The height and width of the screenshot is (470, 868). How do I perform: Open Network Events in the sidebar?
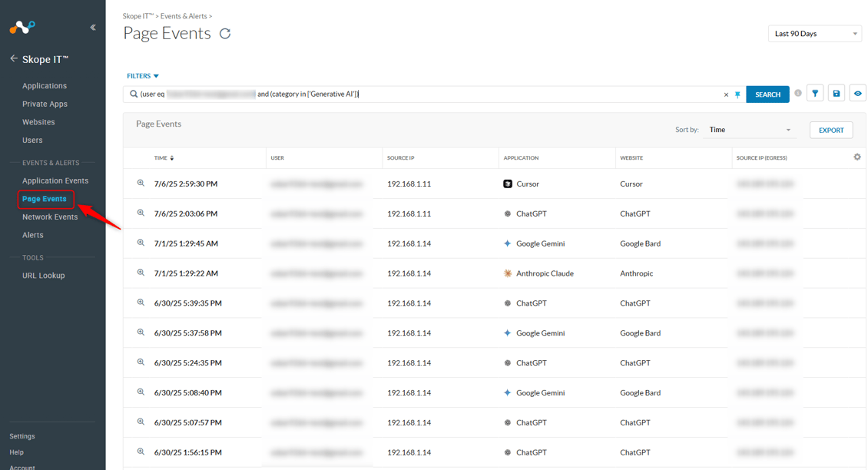coord(50,217)
